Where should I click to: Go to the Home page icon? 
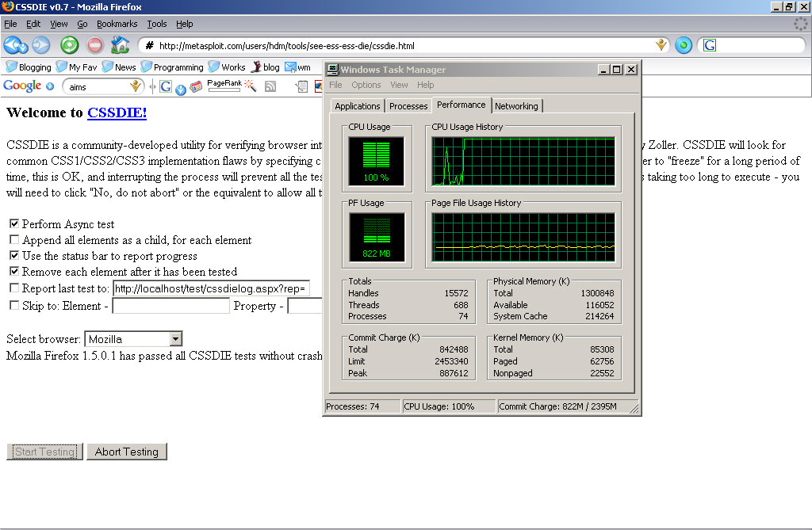click(x=121, y=45)
